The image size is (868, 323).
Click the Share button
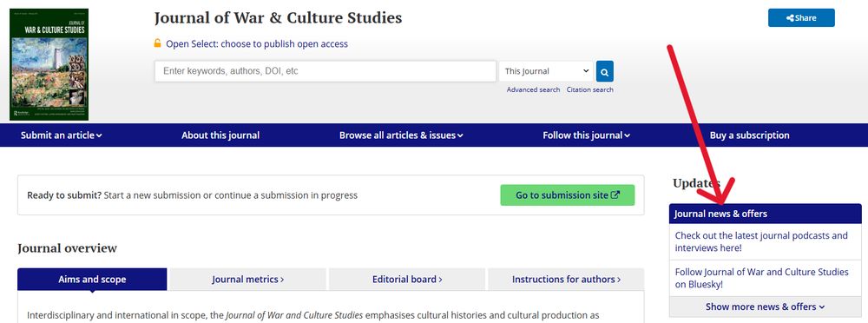(x=801, y=17)
